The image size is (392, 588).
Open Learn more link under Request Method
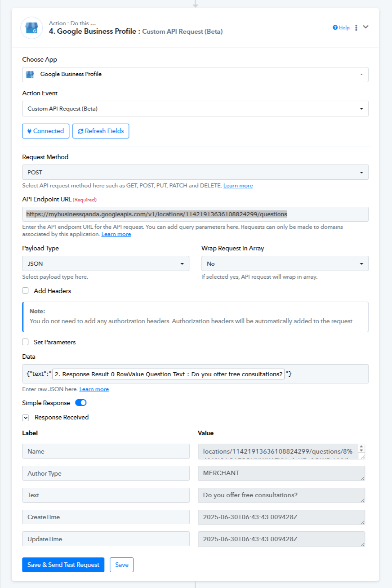238,186
